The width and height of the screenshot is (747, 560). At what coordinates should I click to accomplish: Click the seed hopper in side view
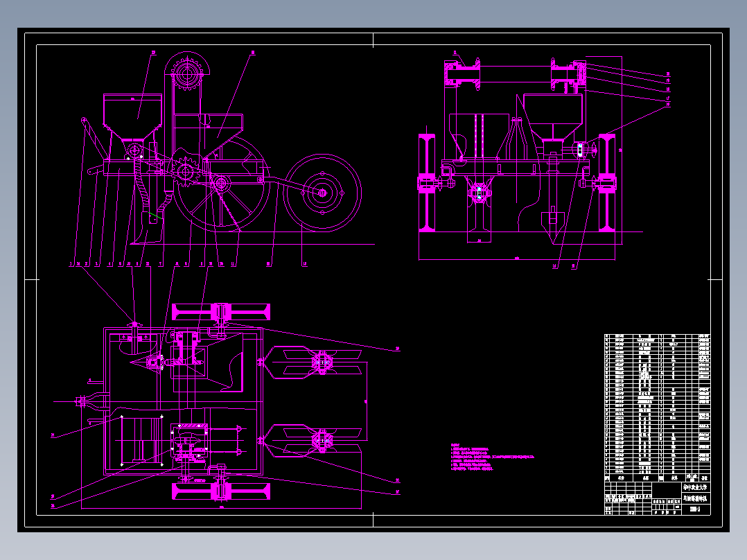[132, 118]
